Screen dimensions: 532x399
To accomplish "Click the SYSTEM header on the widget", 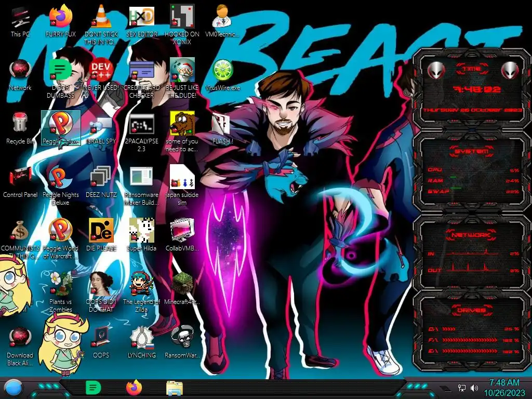I will tap(472, 151).
